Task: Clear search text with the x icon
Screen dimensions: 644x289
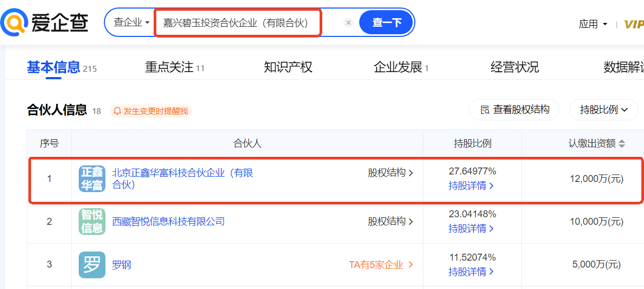Action: pos(348,22)
